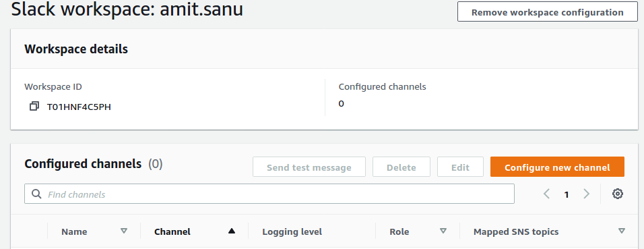Go to the previous page with left chevron
The height and width of the screenshot is (249, 644).
click(x=547, y=194)
